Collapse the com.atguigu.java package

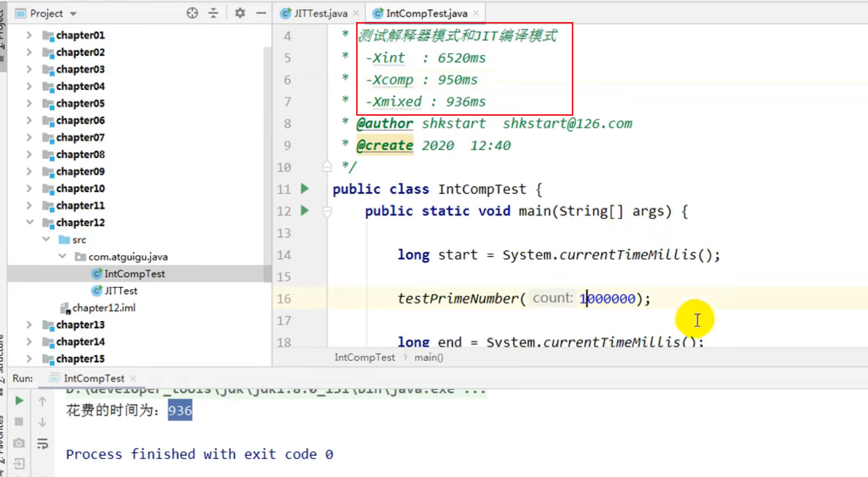point(63,256)
